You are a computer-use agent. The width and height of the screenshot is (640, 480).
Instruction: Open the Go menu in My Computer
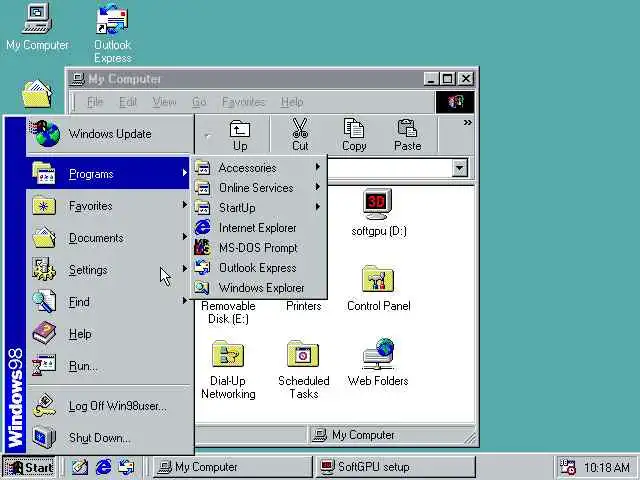pyautogui.click(x=199, y=102)
